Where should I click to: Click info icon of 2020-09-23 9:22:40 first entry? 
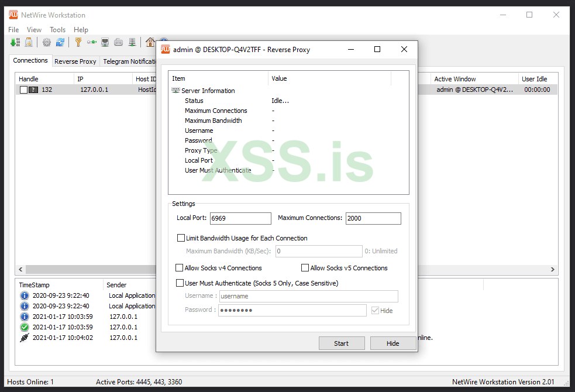pyautogui.click(x=24, y=295)
